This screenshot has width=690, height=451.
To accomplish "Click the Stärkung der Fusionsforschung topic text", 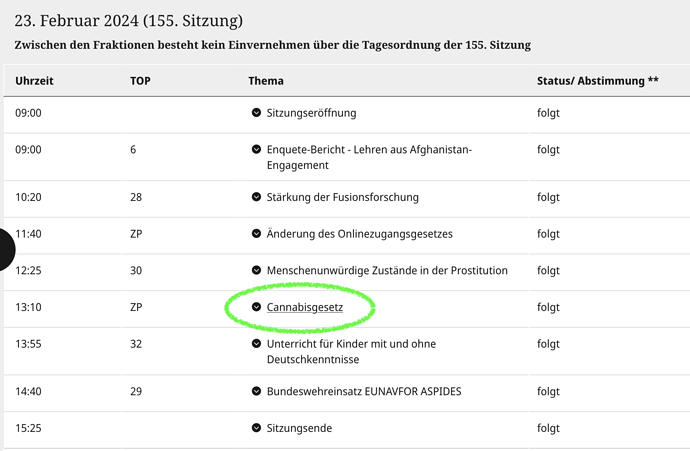I will pos(342,197).
